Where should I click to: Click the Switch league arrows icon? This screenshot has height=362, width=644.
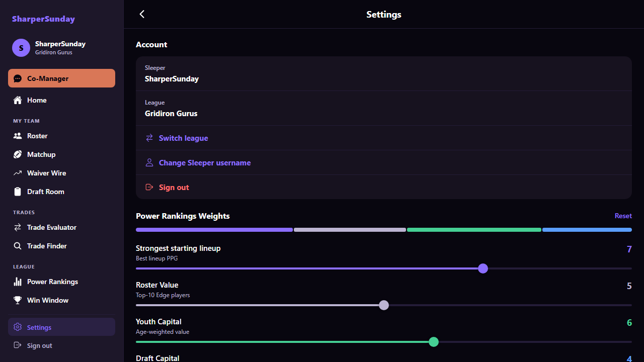[x=149, y=138]
